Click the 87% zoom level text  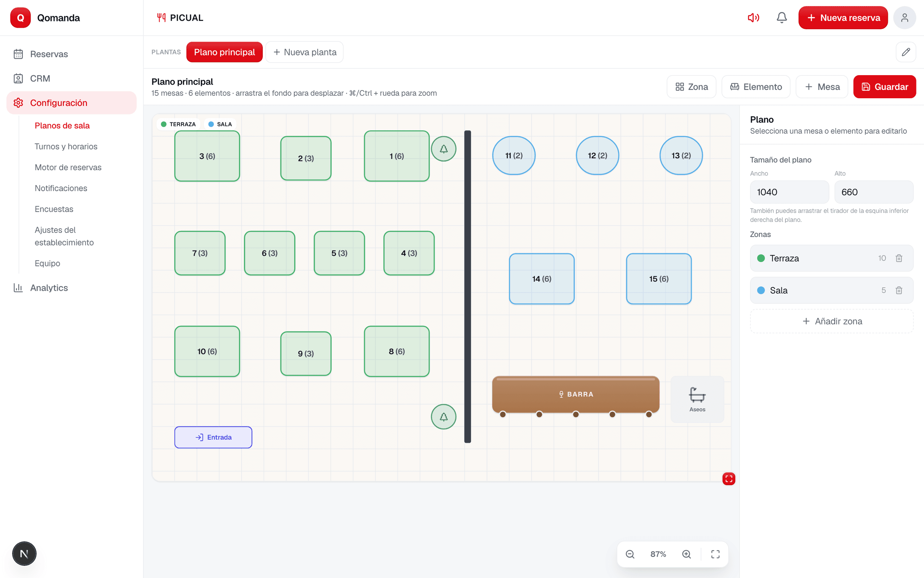(658, 554)
